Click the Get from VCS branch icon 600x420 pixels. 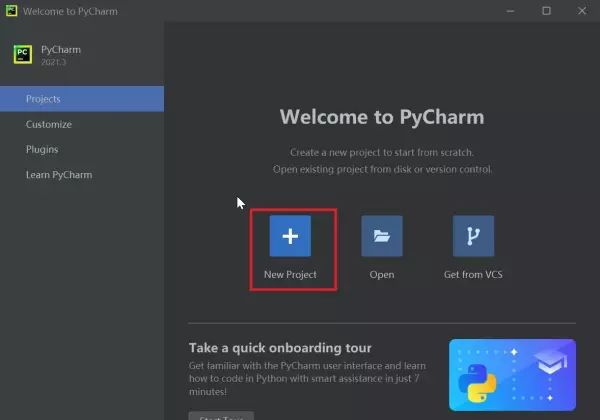tap(473, 236)
